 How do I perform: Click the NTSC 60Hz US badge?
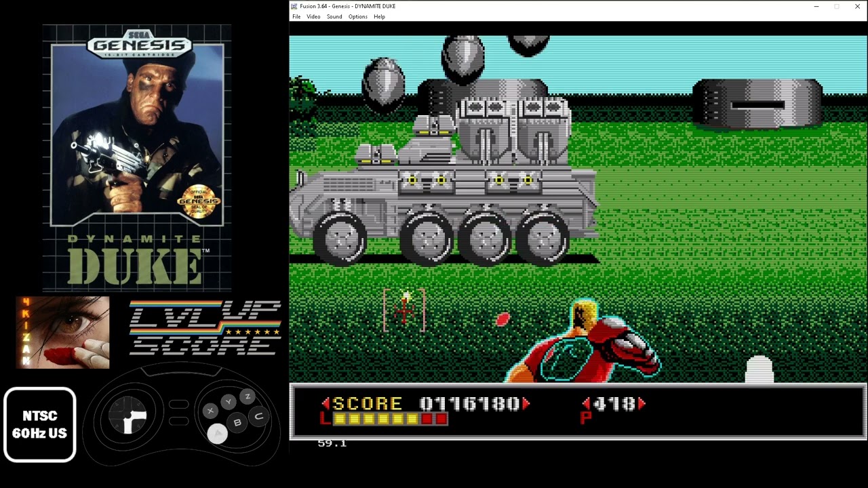coord(39,424)
